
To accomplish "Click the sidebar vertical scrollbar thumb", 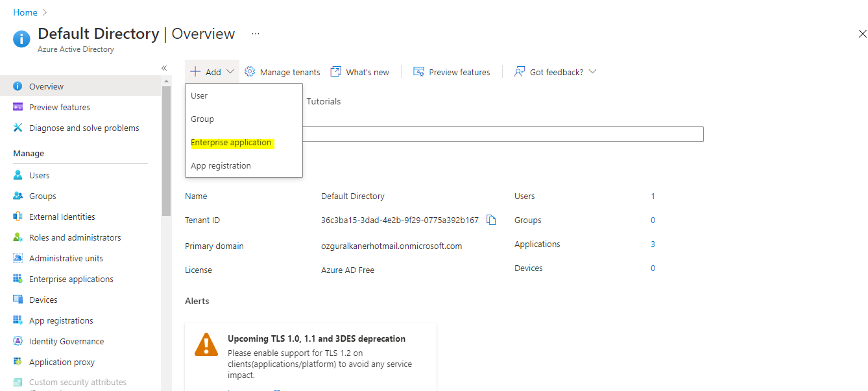I will point(166,150).
